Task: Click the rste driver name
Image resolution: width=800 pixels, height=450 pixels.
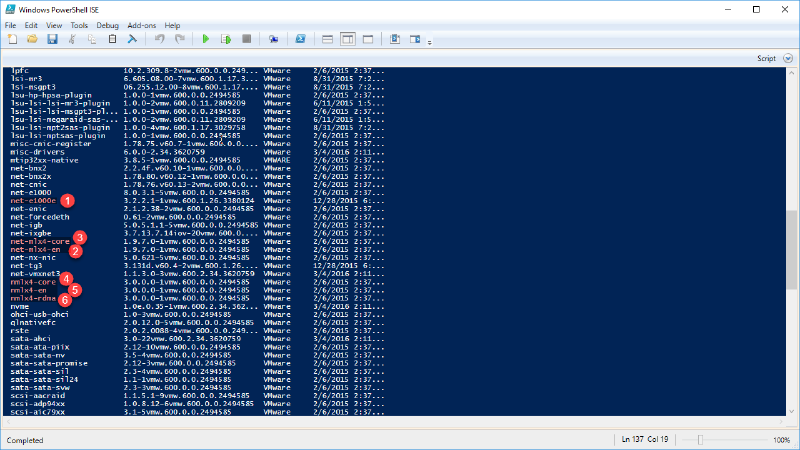Action: [x=19, y=331]
